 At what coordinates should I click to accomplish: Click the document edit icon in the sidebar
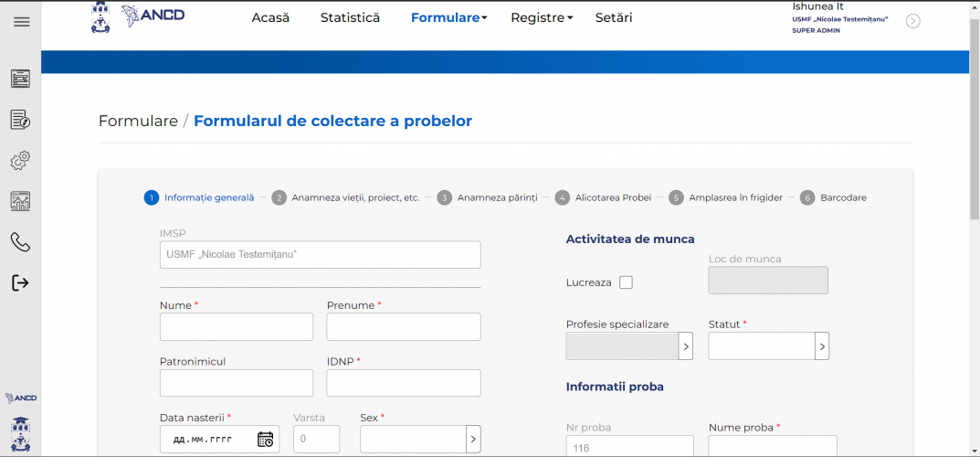pos(21,120)
